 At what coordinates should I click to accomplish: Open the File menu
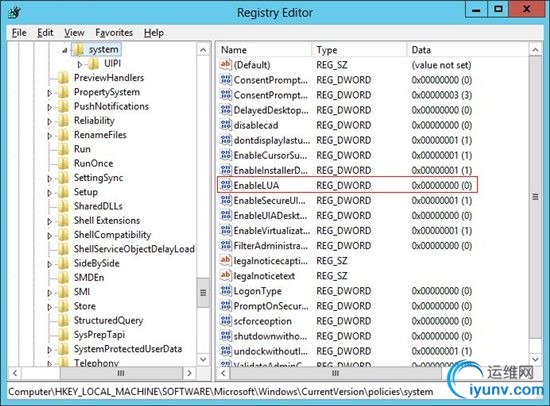coord(19,33)
